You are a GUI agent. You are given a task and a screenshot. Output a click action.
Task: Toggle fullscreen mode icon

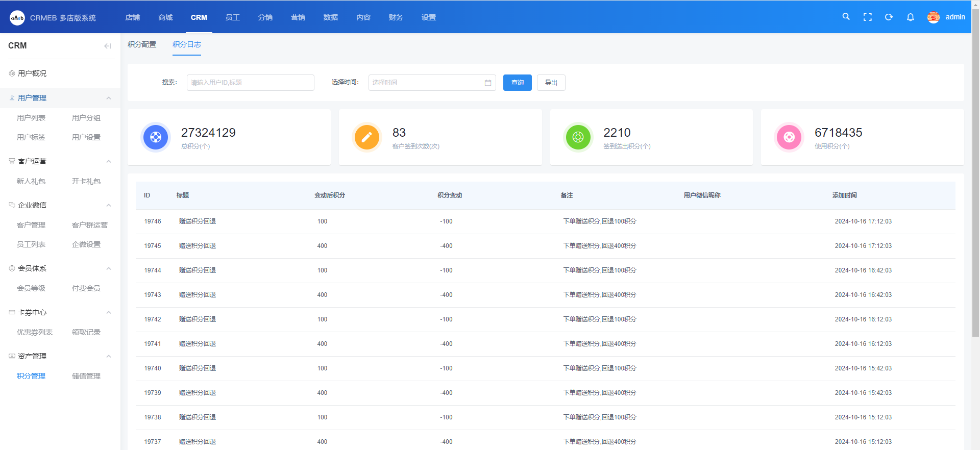(x=867, y=17)
